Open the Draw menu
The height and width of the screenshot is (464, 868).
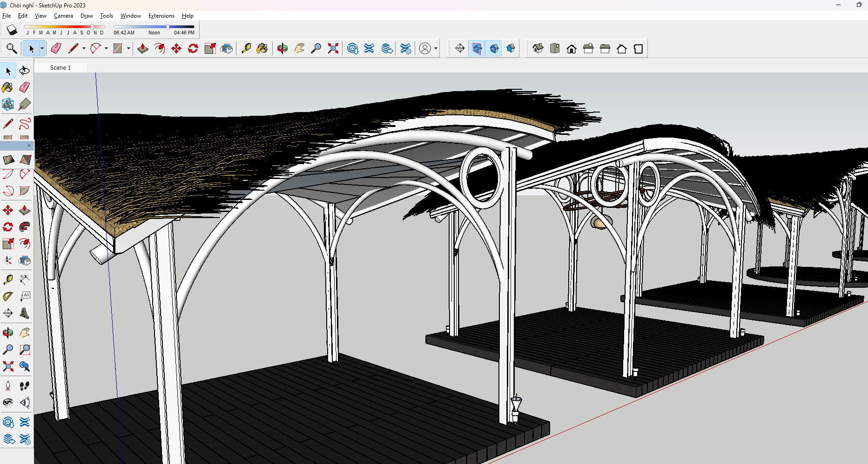point(87,16)
